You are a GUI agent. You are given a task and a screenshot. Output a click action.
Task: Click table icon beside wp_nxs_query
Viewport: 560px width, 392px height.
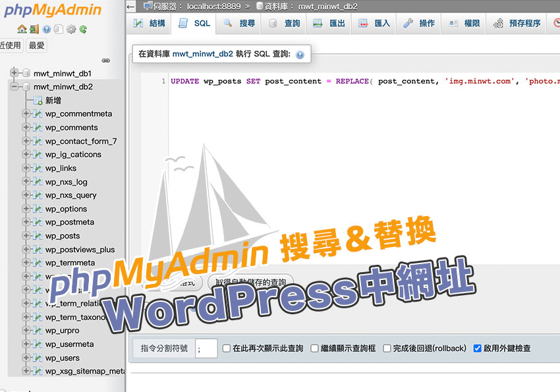tap(38, 195)
